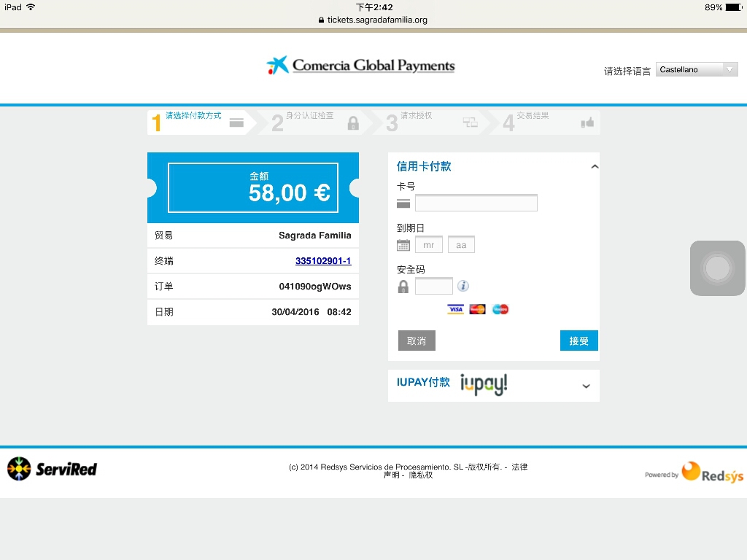
Task: Focus the expiry month field
Action: coord(429,245)
